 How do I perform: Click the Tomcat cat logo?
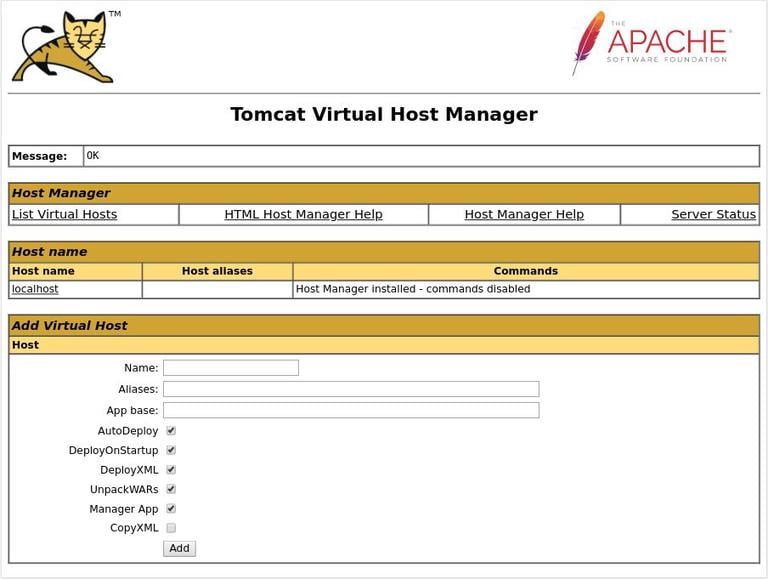(x=64, y=47)
